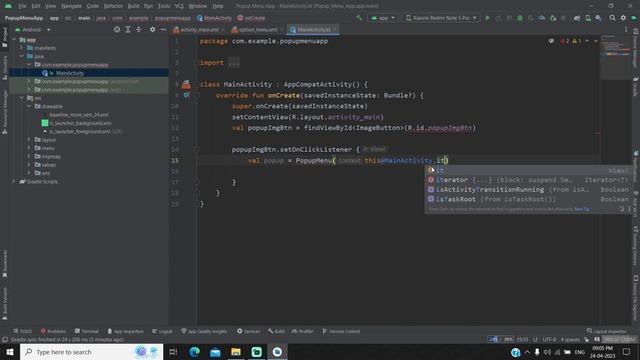640x360 pixels.
Task: Click the memory indicator in status bar
Action: 620,340
